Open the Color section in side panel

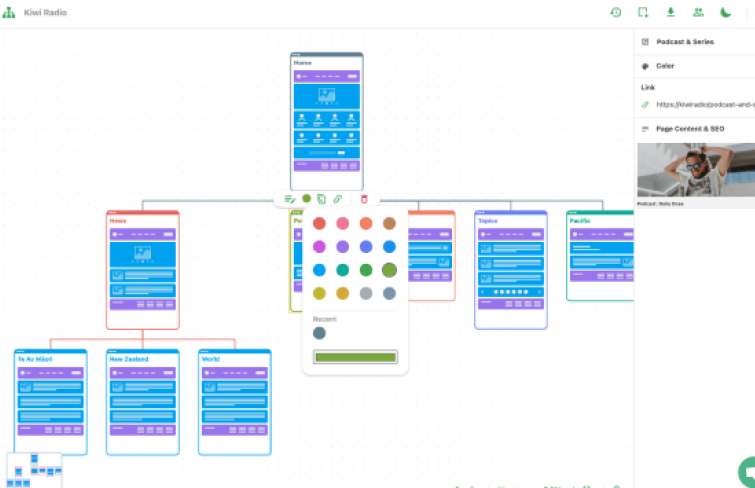tap(694, 66)
